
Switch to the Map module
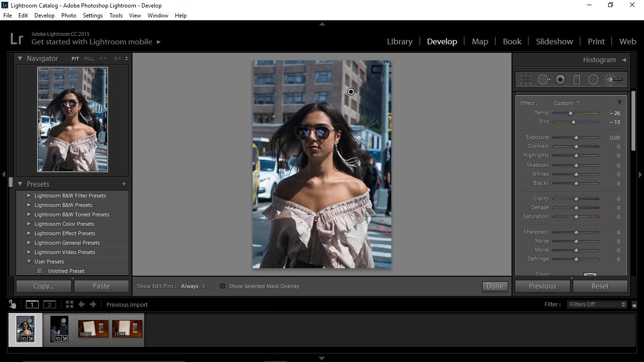coord(480,41)
